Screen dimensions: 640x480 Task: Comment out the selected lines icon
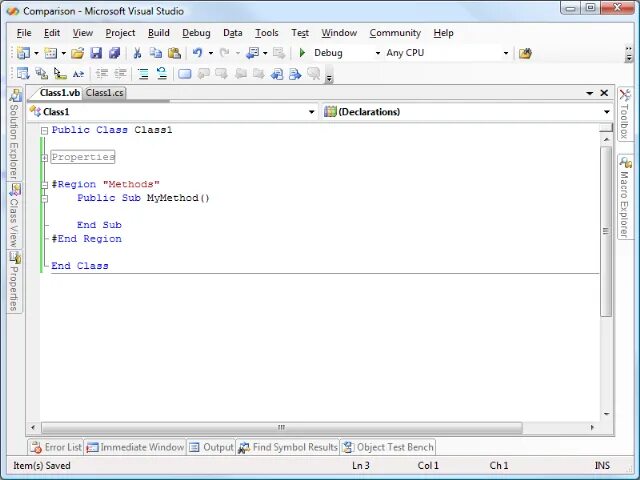click(x=143, y=74)
